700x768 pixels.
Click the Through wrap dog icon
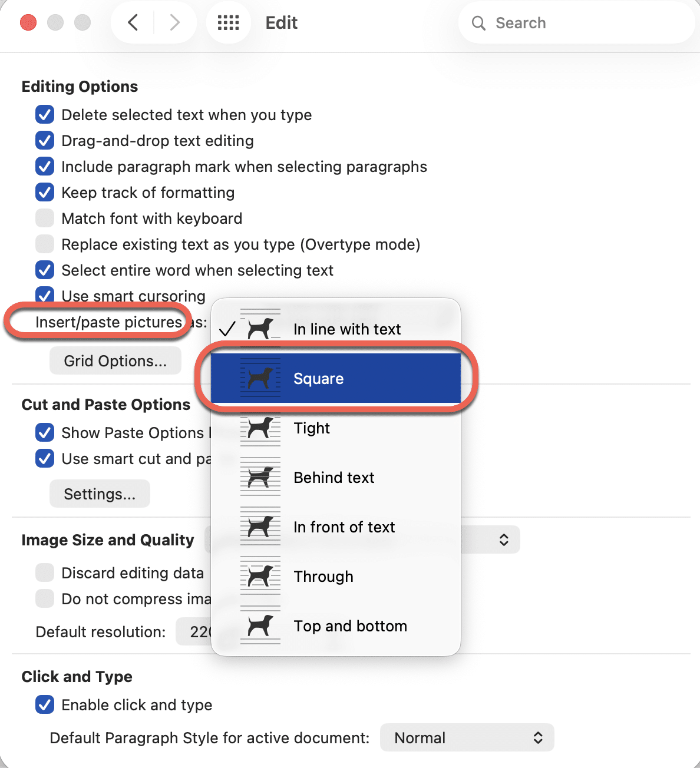(260, 577)
